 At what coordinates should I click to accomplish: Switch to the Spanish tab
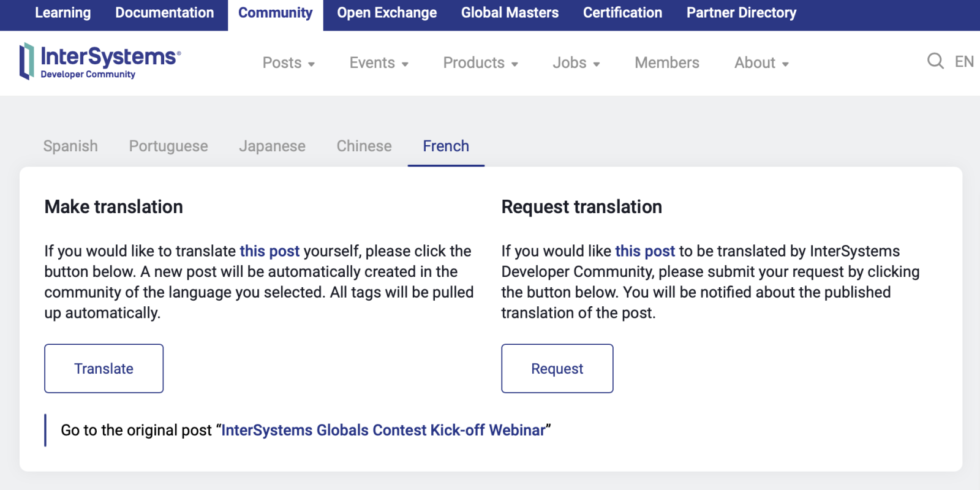click(x=70, y=146)
